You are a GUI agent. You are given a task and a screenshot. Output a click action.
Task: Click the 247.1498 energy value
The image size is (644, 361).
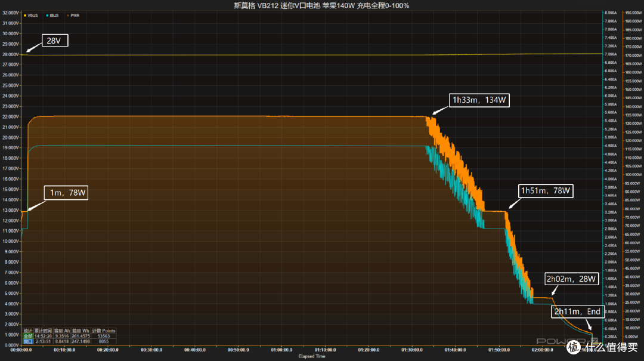pyautogui.click(x=81, y=341)
